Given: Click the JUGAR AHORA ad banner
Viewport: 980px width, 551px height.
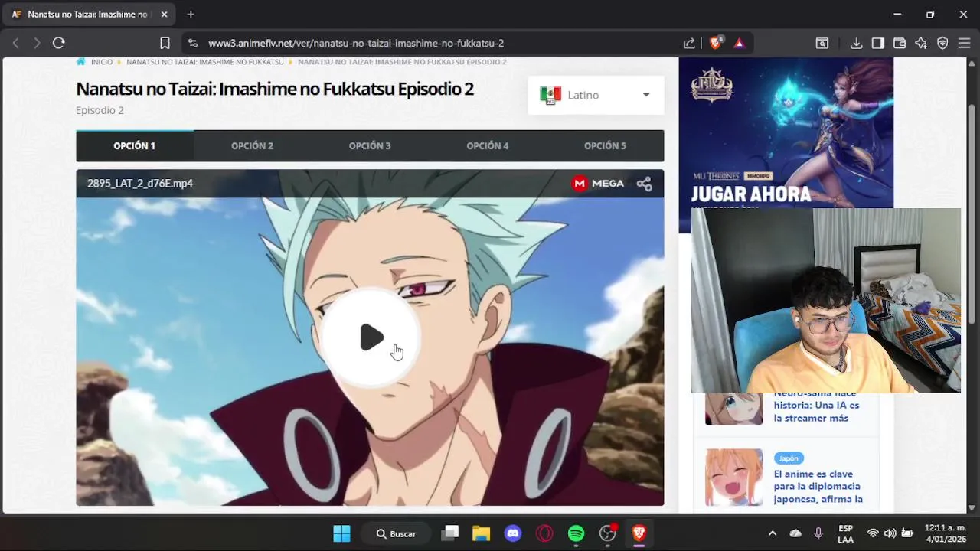Looking at the screenshot, I should click(786, 134).
